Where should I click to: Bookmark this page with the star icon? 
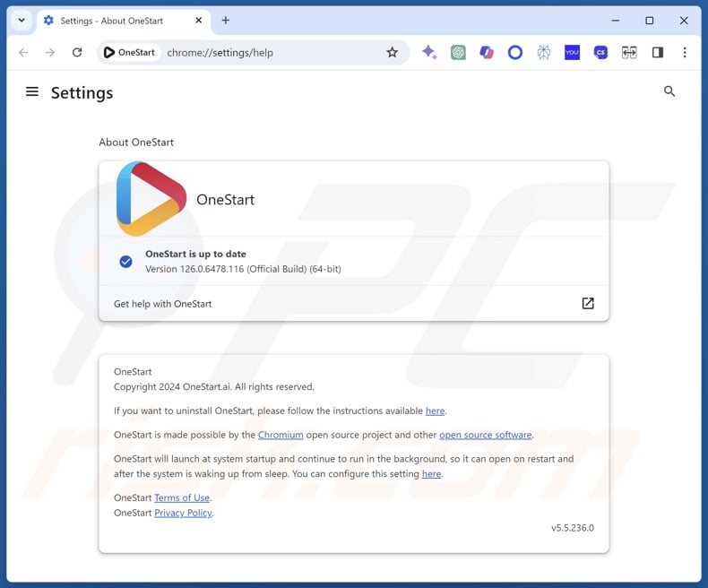392,53
